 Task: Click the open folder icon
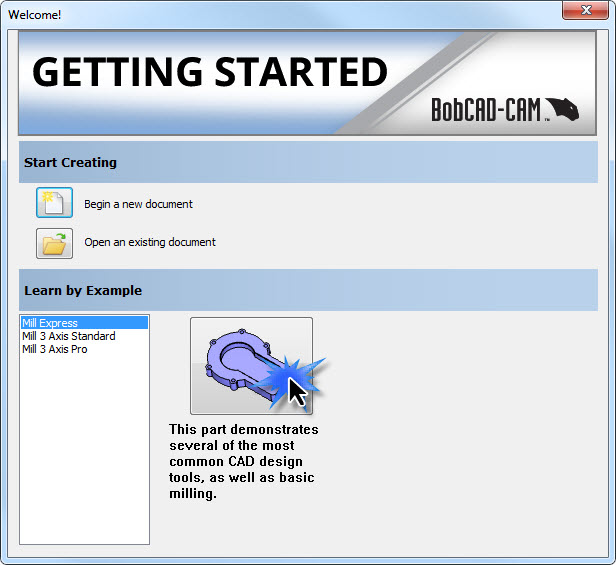point(54,243)
